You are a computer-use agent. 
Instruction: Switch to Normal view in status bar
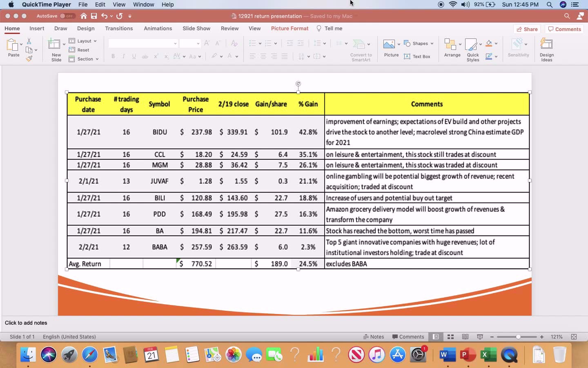(436, 337)
